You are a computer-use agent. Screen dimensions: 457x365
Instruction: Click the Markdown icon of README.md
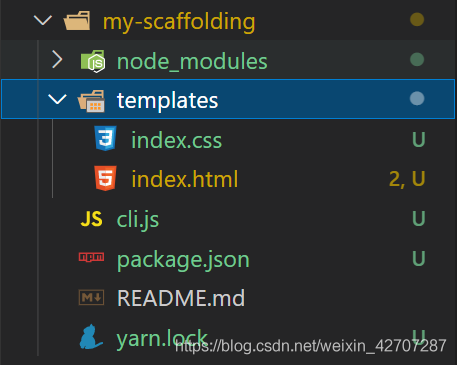91,297
